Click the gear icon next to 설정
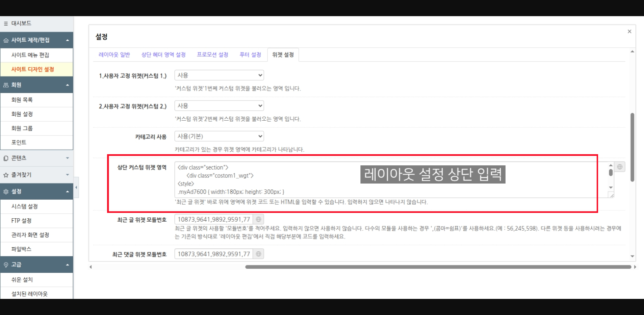Image resolution: width=644 pixels, height=315 pixels. [x=6, y=191]
